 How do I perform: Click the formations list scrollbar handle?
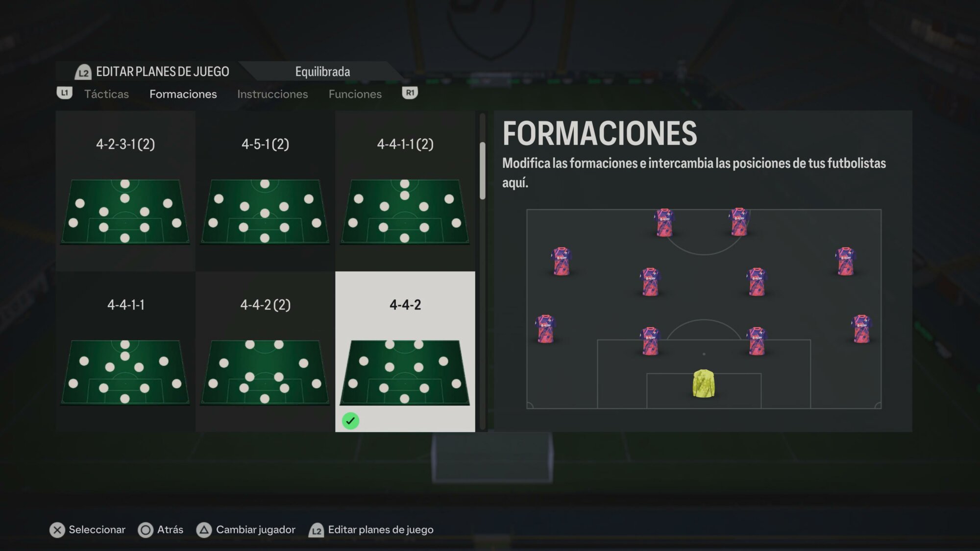coord(483,171)
